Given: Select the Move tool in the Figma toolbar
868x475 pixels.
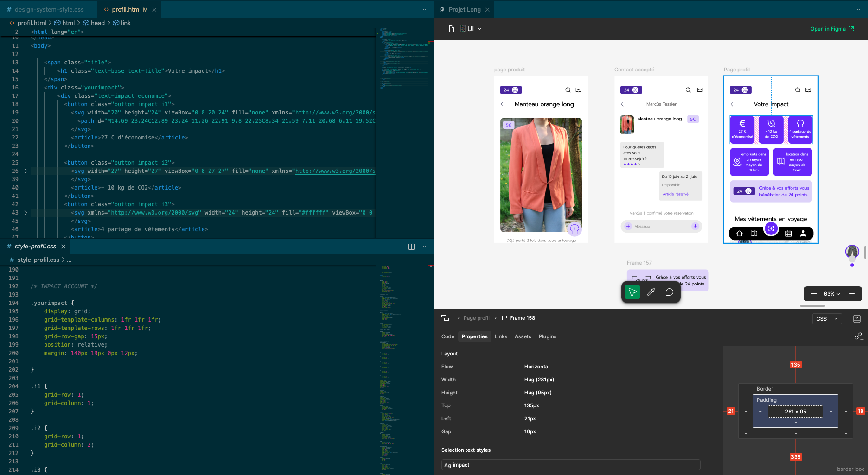Looking at the screenshot, I should click(x=632, y=291).
